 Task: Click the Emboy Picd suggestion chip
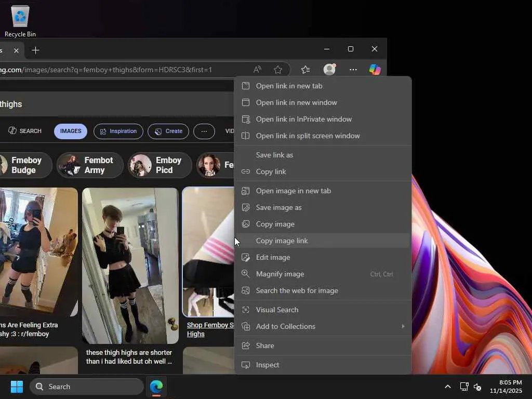click(x=160, y=165)
